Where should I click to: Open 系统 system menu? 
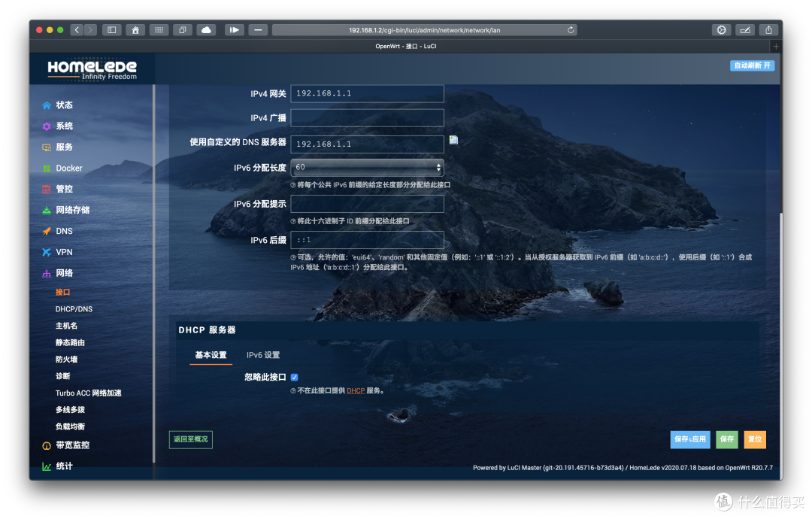tap(64, 126)
